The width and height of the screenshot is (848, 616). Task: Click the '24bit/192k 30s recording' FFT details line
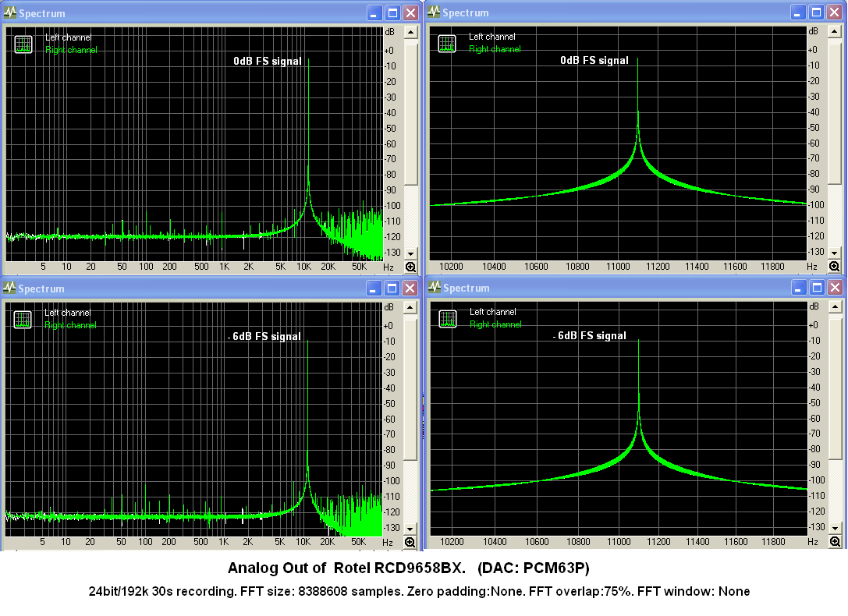419,591
